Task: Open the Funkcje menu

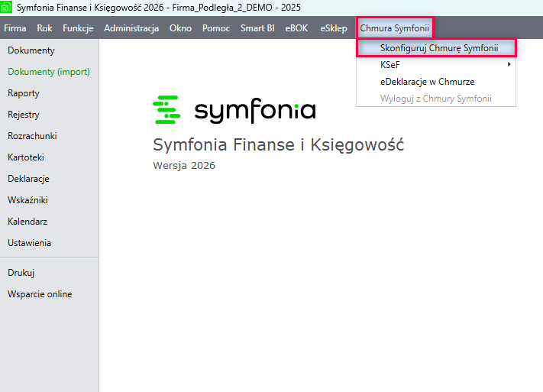Action: [78, 28]
